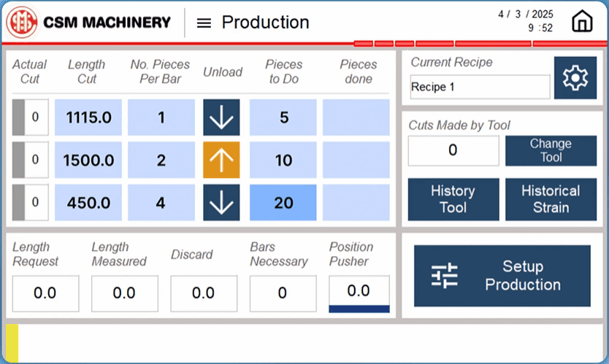
Task: Toggle unload down arrow for 1115.0 row
Action: click(221, 117)
